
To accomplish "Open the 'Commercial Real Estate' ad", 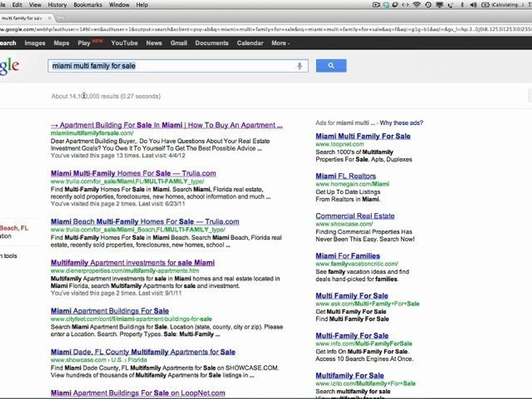I will [355, 216].
